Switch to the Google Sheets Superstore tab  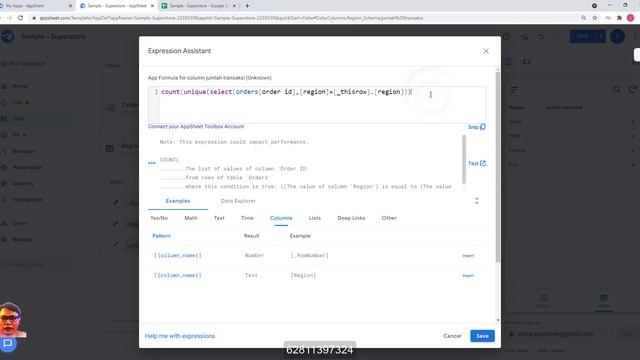click(198, 6)
